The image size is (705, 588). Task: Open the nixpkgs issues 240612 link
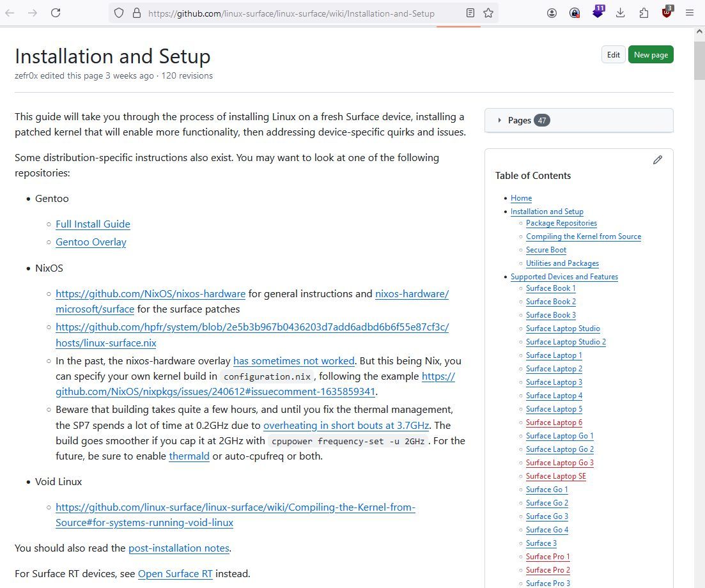pyautogui.click(x=215, y=392)
